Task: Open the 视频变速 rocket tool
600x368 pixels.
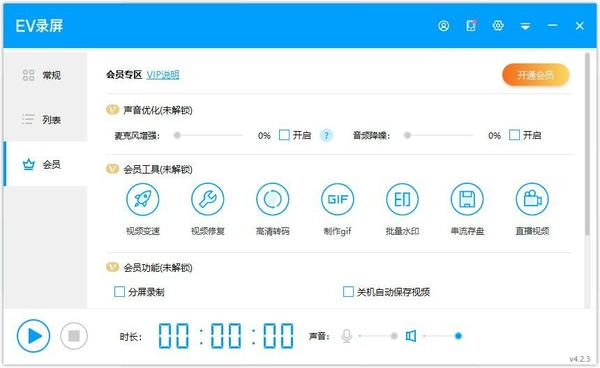Action: pos(143,199)
